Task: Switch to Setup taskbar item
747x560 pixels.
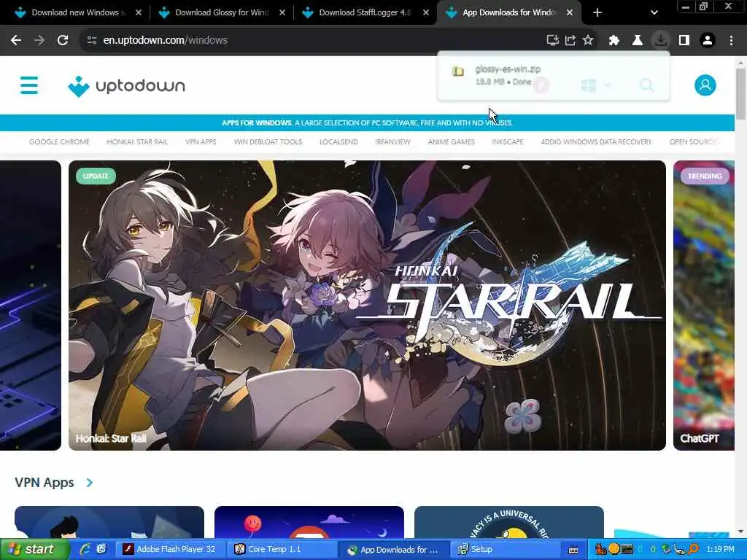Action: click(x=506, y=550)
